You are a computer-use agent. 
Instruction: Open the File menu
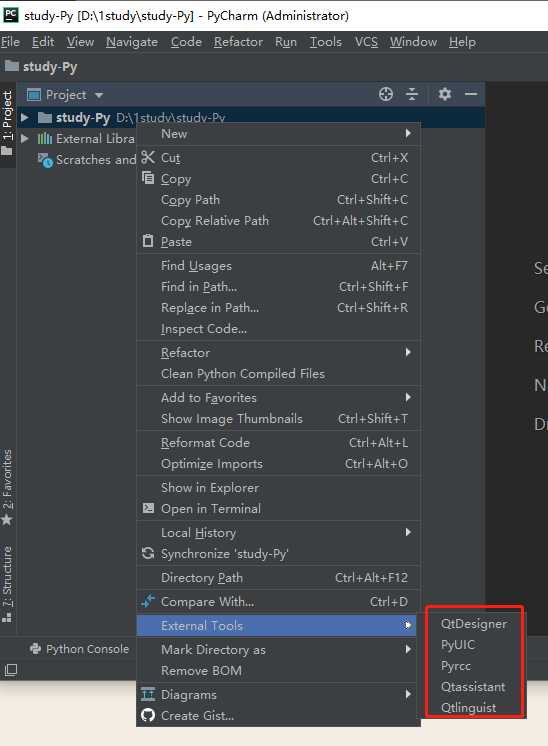pyautogui.click(x=10, y=42)
